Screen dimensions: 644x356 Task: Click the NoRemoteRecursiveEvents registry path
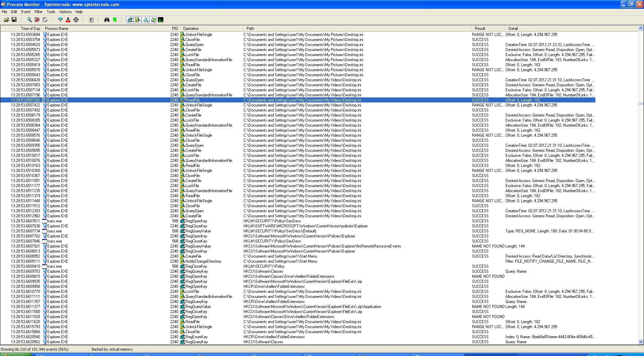pos(322,246)
